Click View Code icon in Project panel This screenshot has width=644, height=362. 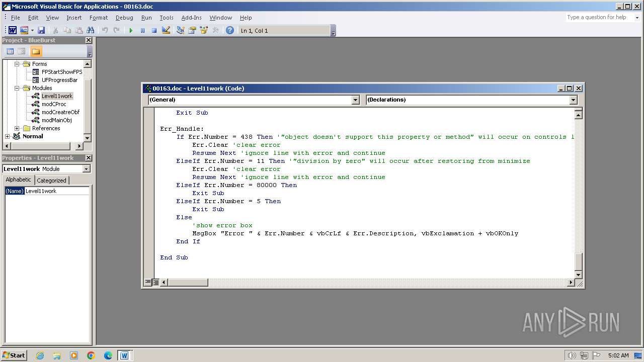(x=10, y=51)
